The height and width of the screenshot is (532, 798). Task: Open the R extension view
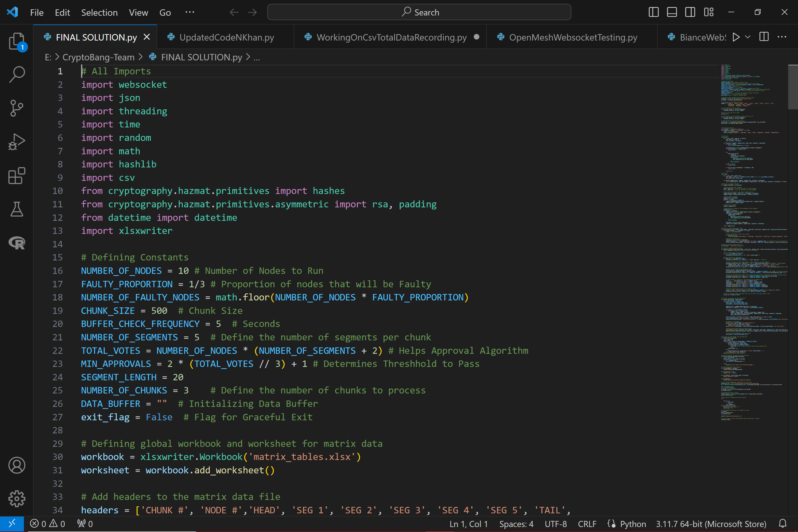pyautogui.click(x=16, y=243)
